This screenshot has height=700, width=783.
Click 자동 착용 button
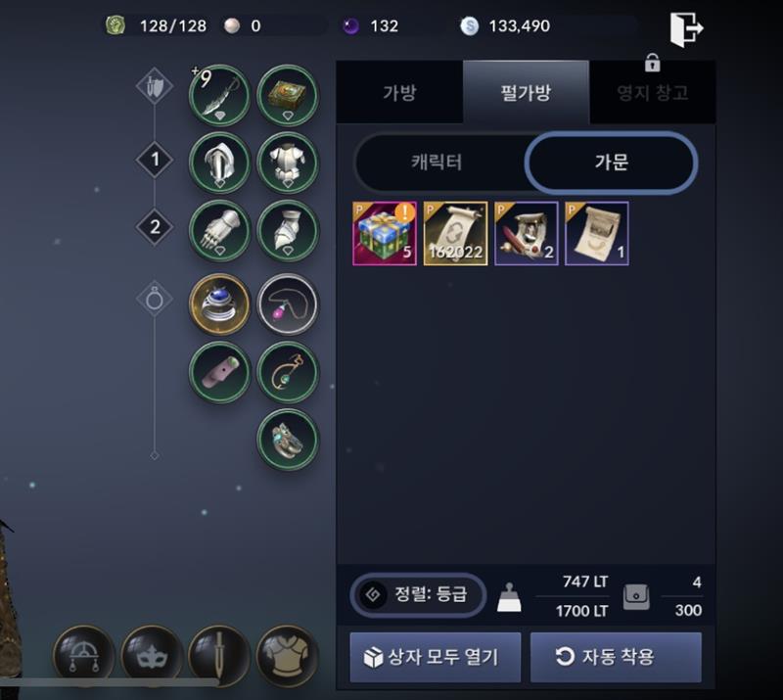[616, 657]
